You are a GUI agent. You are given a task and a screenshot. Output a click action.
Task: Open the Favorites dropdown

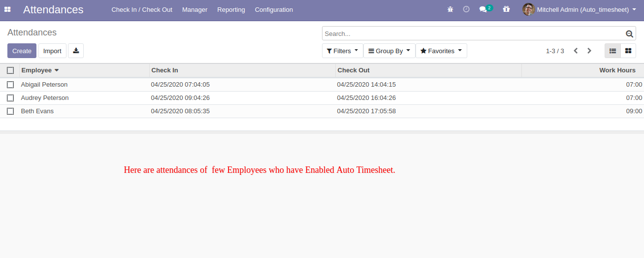pyautogui.click(x=441, y=51)
